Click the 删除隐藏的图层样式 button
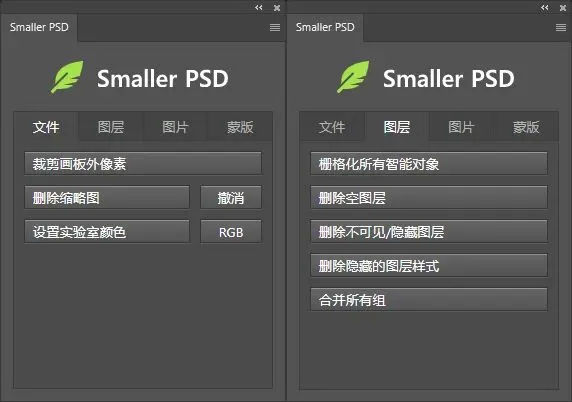Image resolution: width=572 pixels, height=402 pixels. tap(429, 265)
